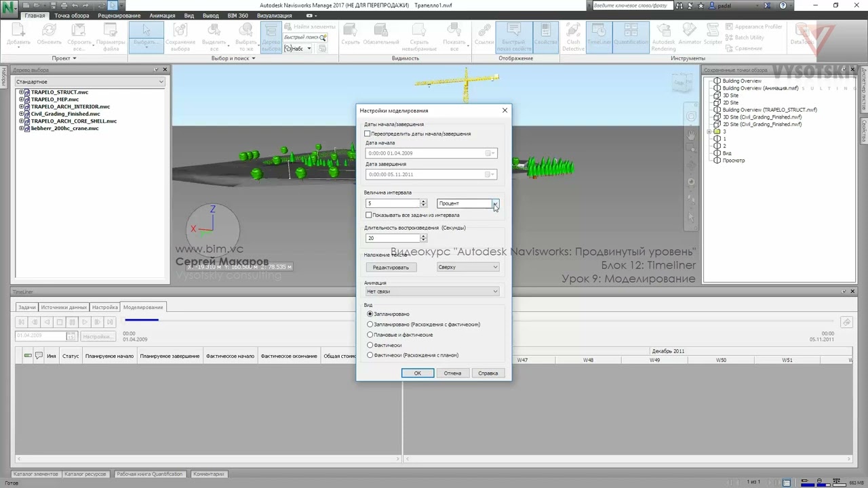This screenshot has width=868, height=488.
Task: Toggle the Дерево выбора ribbon button
Action: (271, 36)
